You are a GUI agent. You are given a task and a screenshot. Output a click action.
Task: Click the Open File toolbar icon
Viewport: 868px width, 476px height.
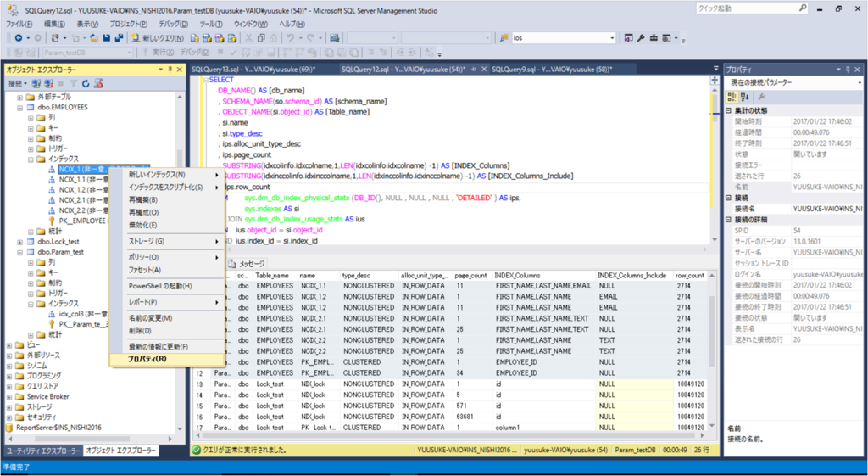[x=94, y=38]
